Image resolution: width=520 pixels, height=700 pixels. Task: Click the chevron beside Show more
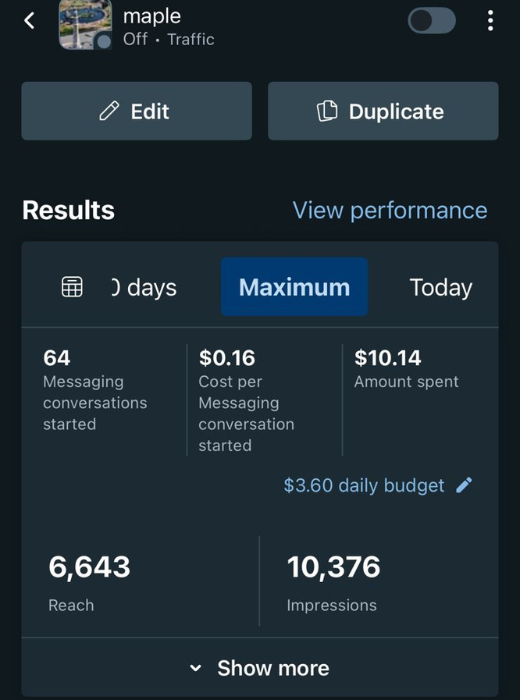click(196, 668)
